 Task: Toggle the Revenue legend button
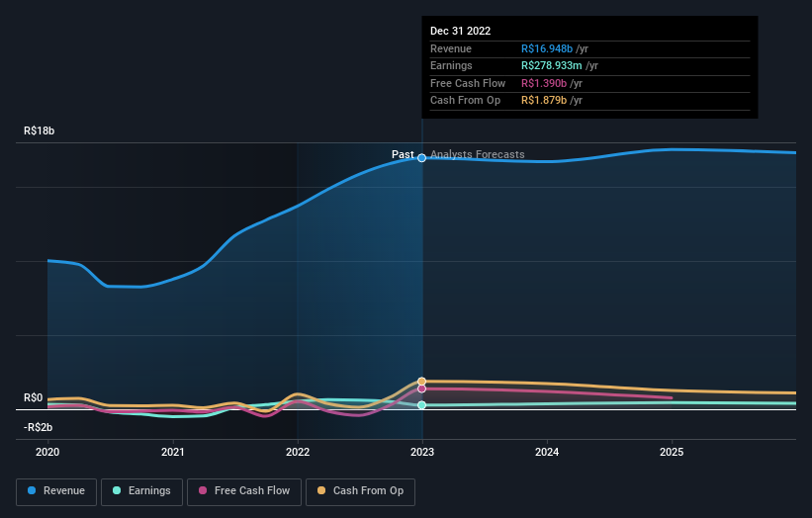[56, 491]
